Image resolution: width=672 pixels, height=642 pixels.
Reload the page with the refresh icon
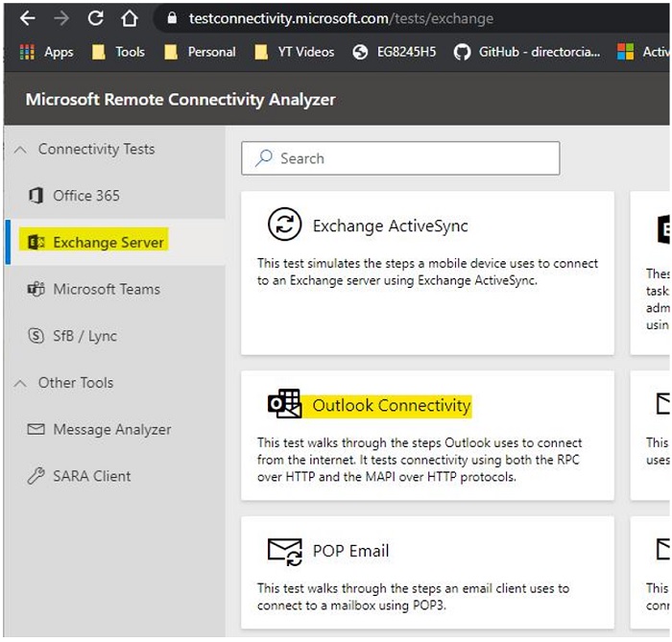pos(96,18)
